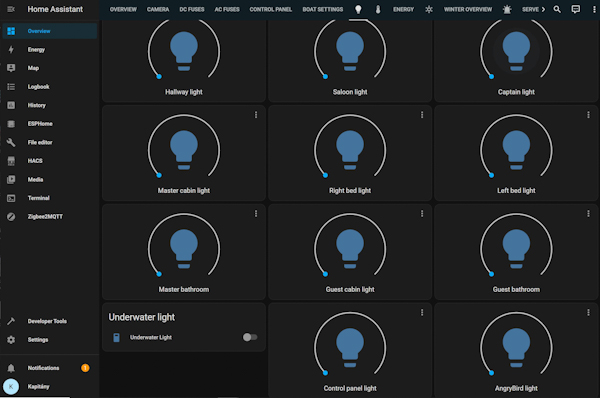Screen dimensions: 600x398
Task: Switch to the Overview tab
Action: coord(123,9)
